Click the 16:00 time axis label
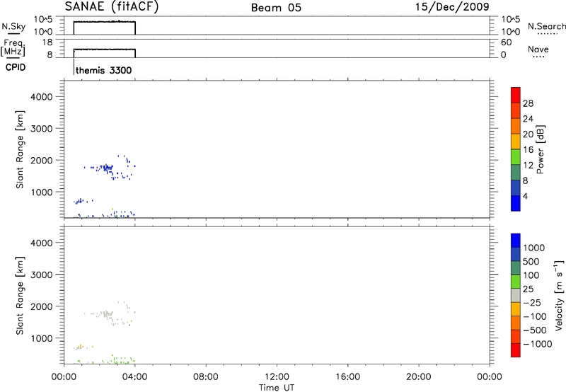 [347, 377]
